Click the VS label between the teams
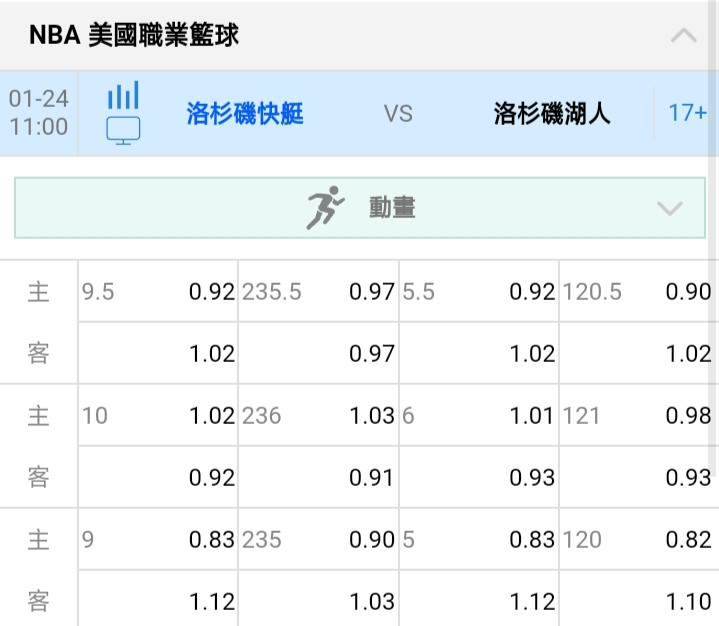719x626 pixels. [398, 113]
